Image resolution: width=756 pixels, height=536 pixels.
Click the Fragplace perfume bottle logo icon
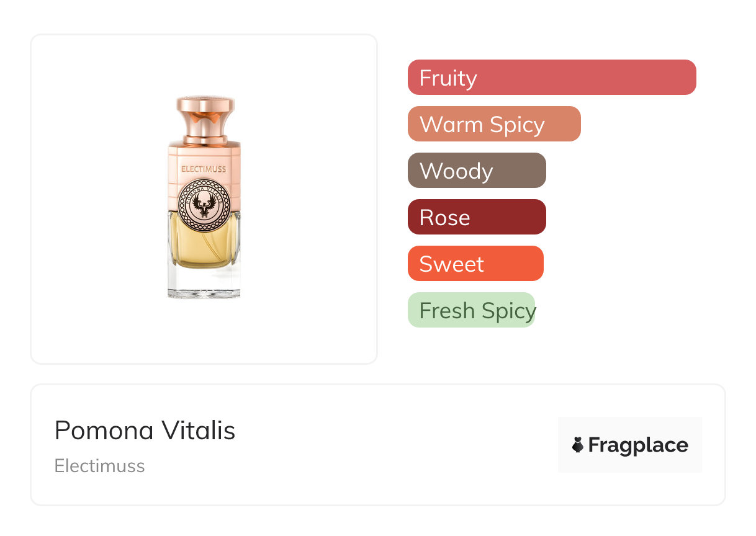(578, 445)
